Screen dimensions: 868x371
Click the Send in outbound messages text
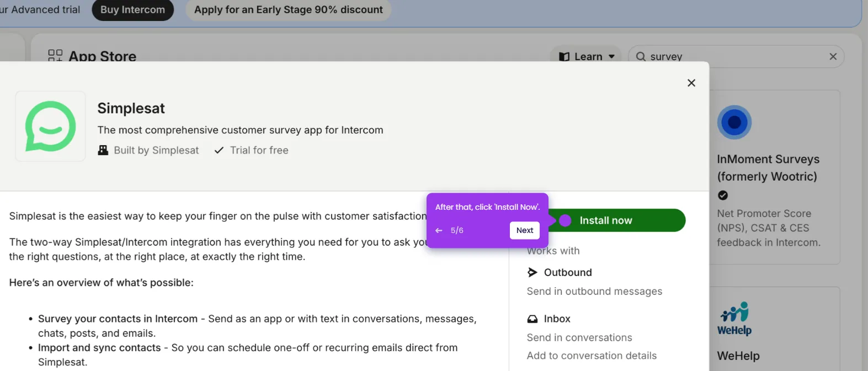coord(594,291)
